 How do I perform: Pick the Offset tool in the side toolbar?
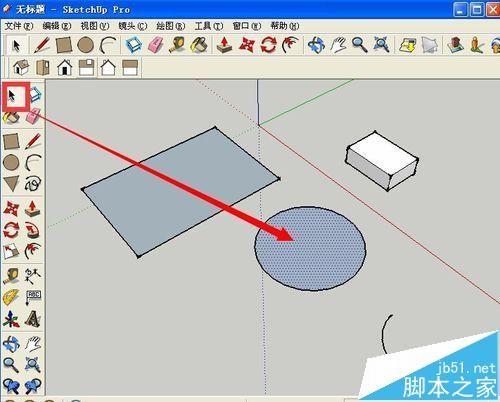(x=33, y=252)
